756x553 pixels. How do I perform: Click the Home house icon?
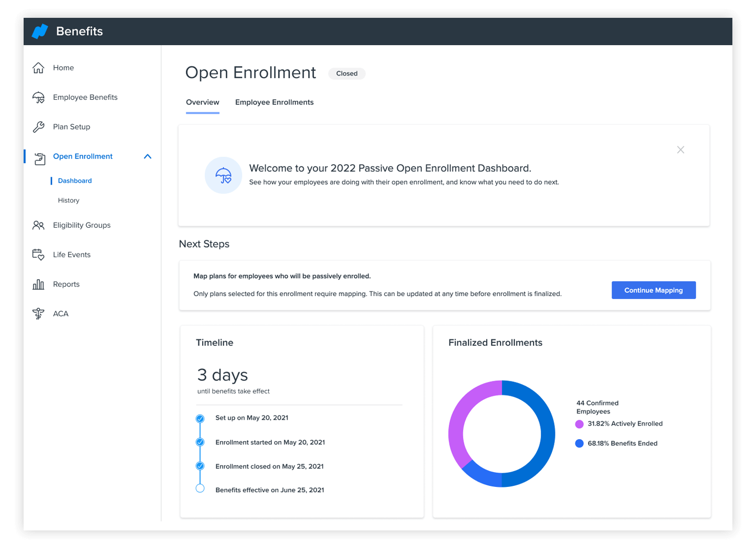[x=38, y=68]
